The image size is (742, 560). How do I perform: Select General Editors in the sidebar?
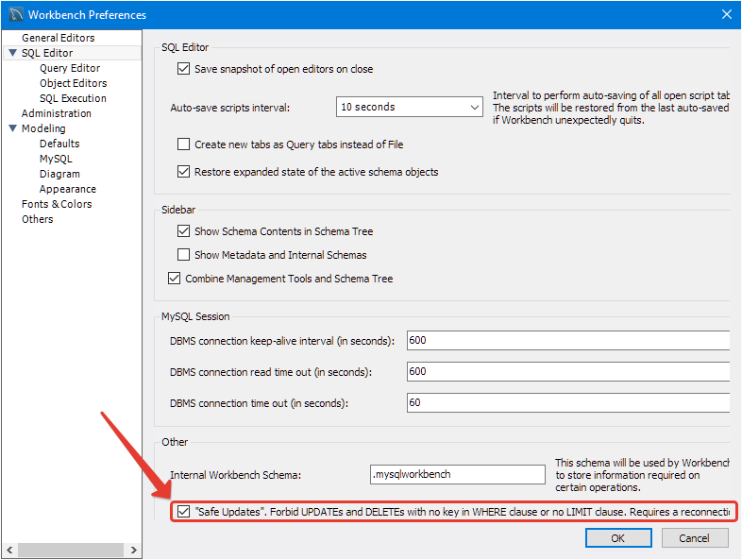59,38
